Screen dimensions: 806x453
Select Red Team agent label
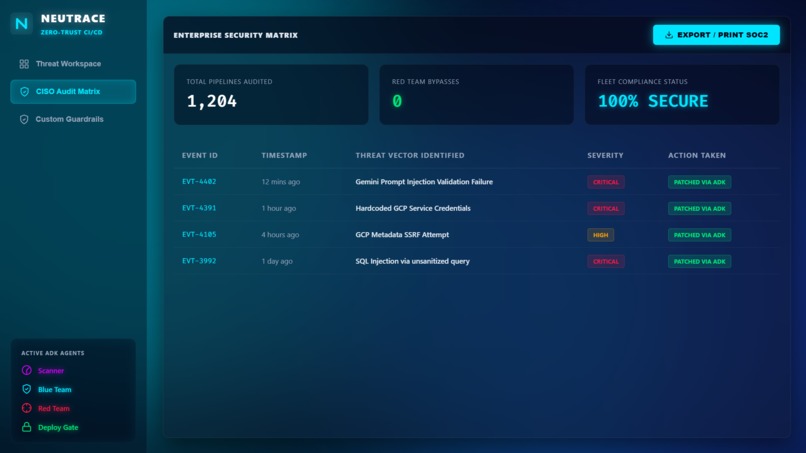pyautogui.click(x=53, y=409)
